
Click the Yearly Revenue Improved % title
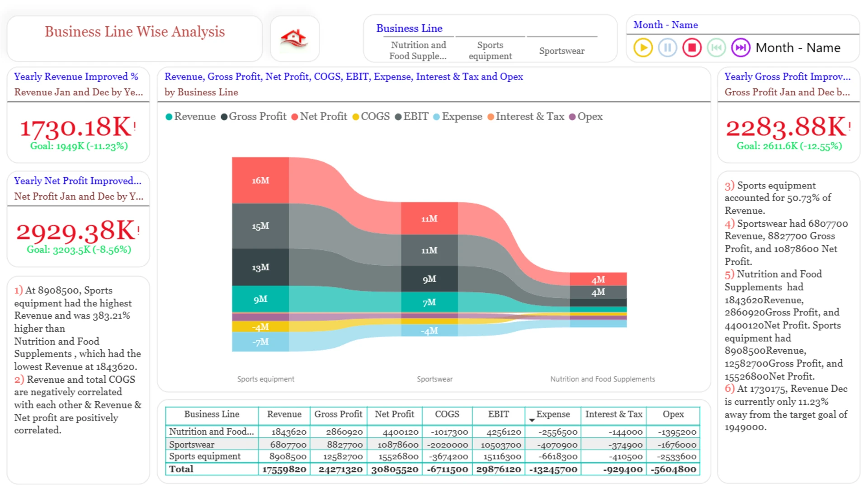(76, 76)
